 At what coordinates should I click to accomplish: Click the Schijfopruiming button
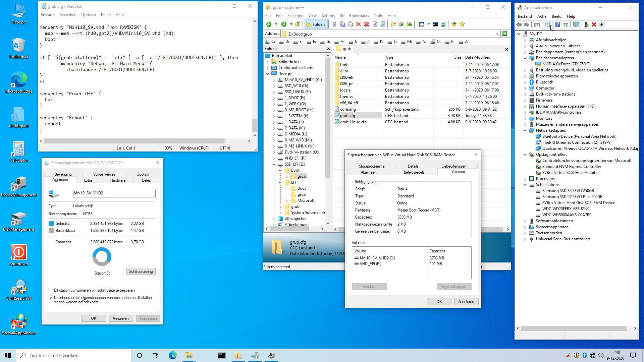pos(141,271)
